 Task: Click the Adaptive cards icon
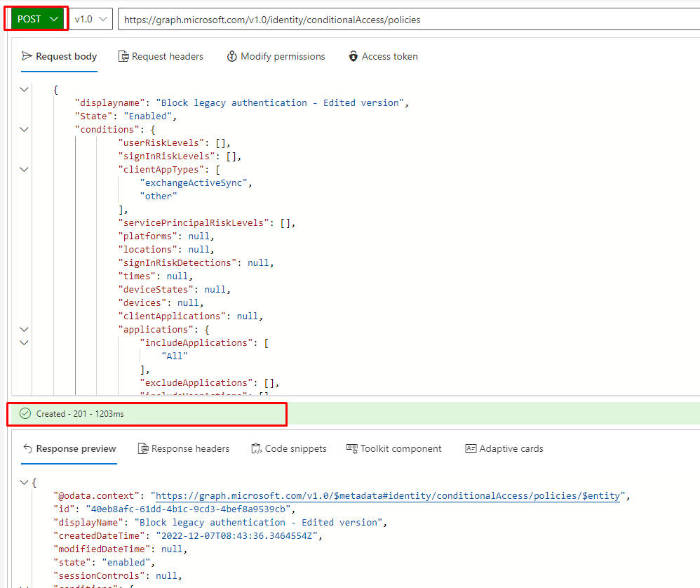(471, 448)
